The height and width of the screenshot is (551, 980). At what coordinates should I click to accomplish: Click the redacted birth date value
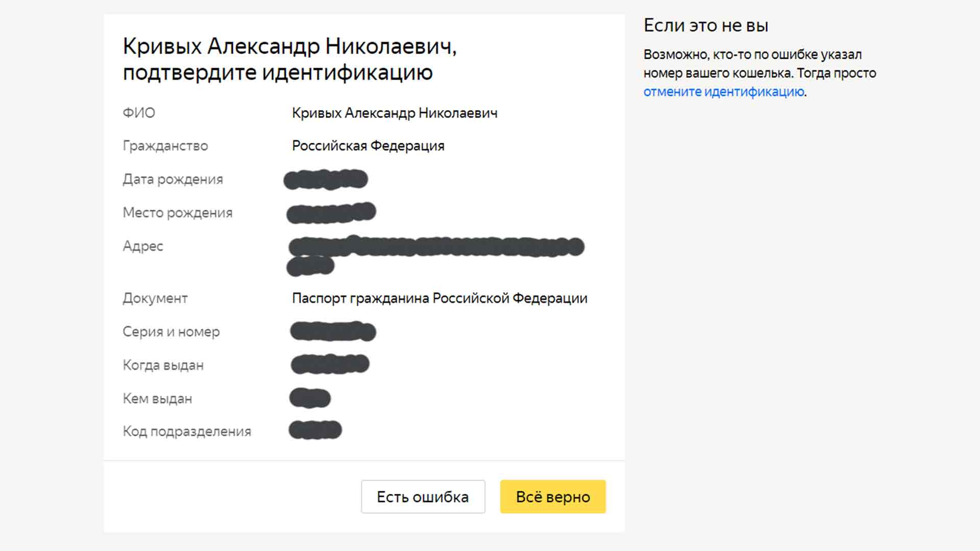(326, 180)
